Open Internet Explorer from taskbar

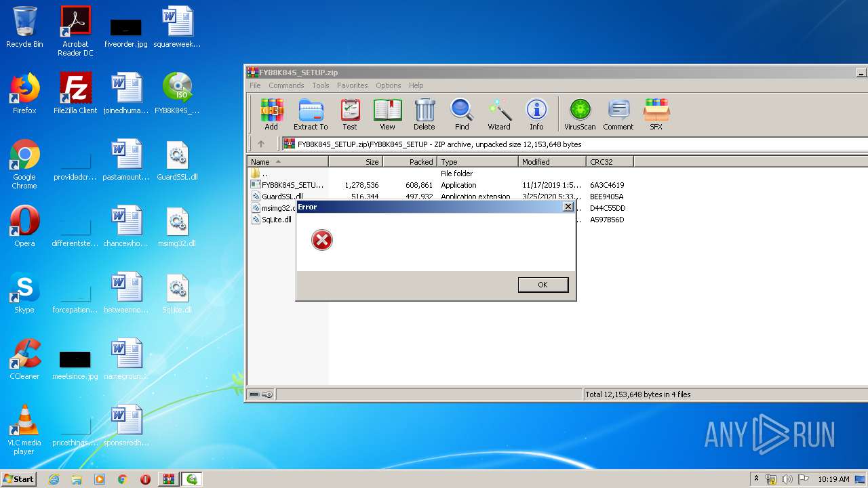[54, 479]
